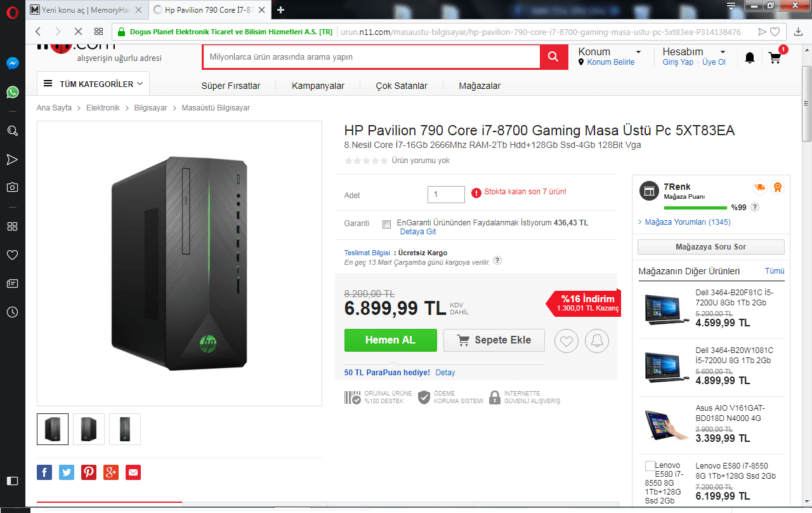812x513 pixels.
Task: Open a new browser tab
Action: click(281, 10)
